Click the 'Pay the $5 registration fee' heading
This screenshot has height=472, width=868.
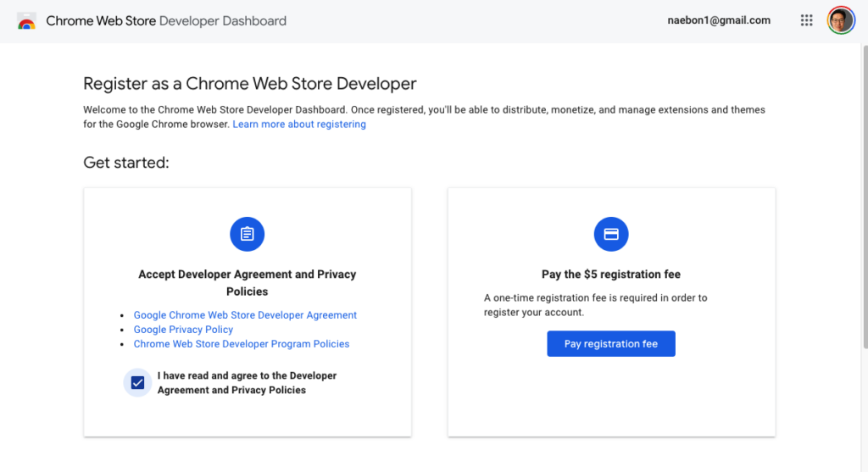click(610, 275)
